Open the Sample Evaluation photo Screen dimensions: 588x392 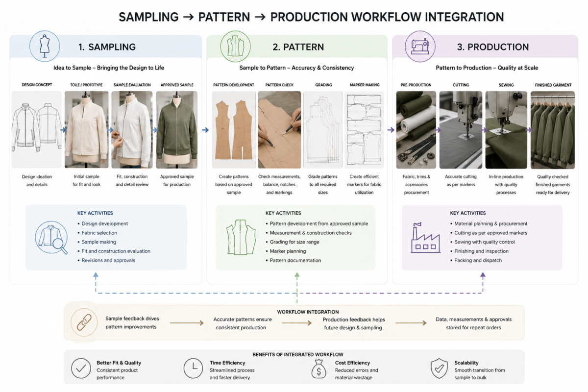pos(132,130)
